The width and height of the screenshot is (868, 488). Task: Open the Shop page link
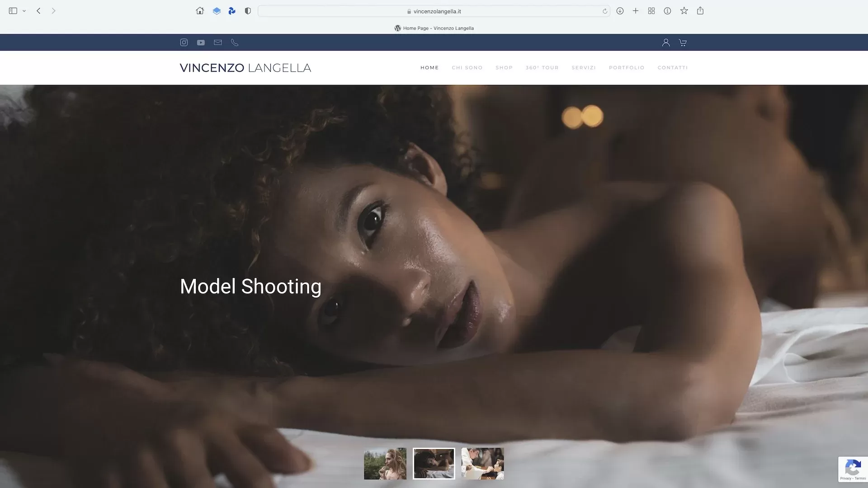point(504,68)
